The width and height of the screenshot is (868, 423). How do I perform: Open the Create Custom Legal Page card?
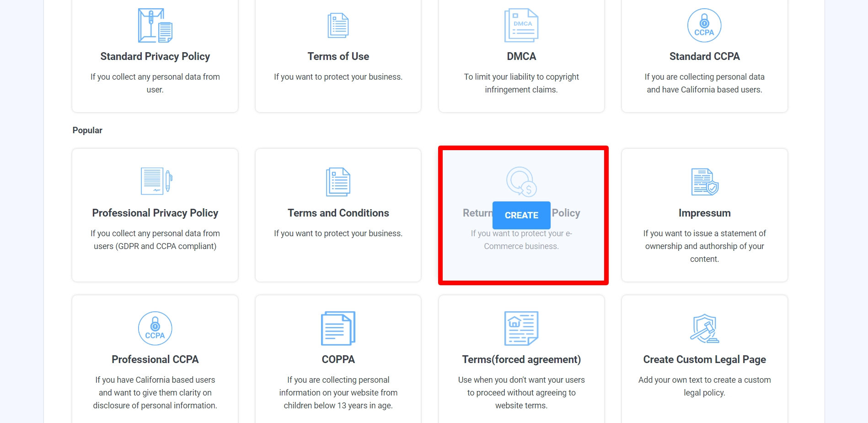(x=704, y=359)
